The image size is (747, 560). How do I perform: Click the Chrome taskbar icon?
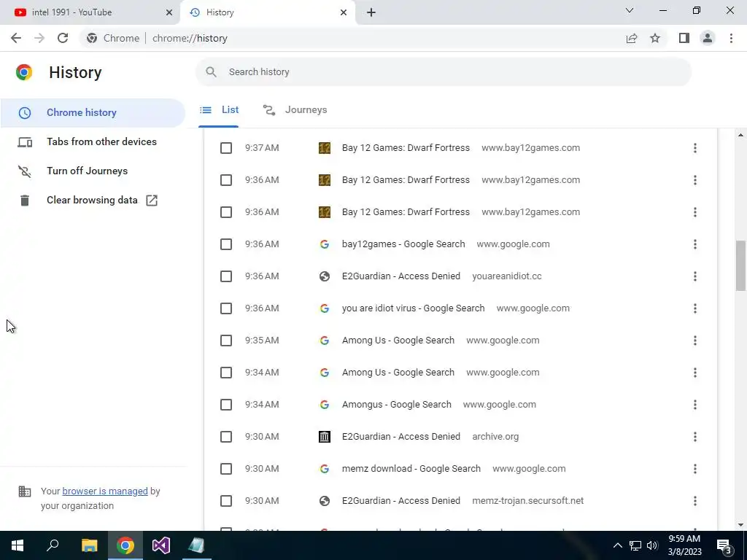pos(125,545)
